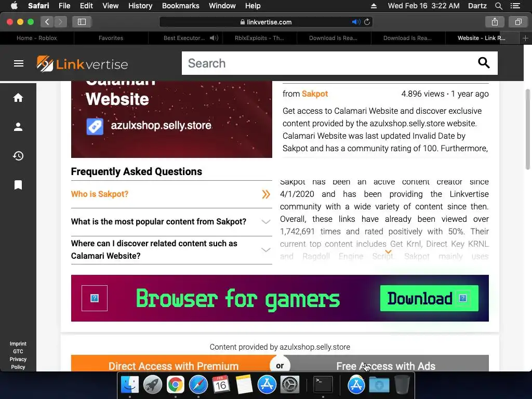Click Safari forward button
Screen dimensions: 532x399
(x=60, y=22)
